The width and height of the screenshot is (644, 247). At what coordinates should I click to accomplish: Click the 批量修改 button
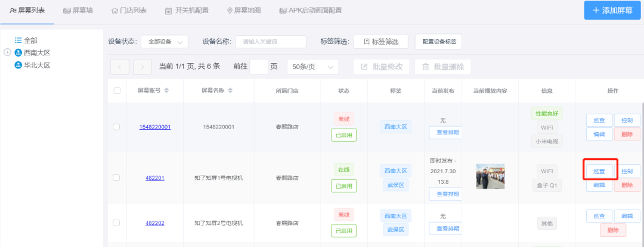tap(381, 67)
